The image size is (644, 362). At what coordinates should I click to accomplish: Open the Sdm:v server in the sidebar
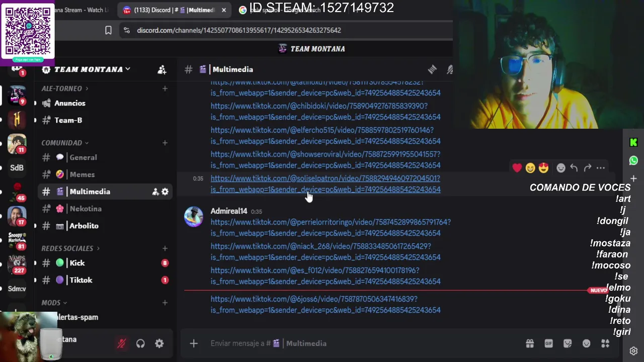pyautogui.click(x=17, y=289)
